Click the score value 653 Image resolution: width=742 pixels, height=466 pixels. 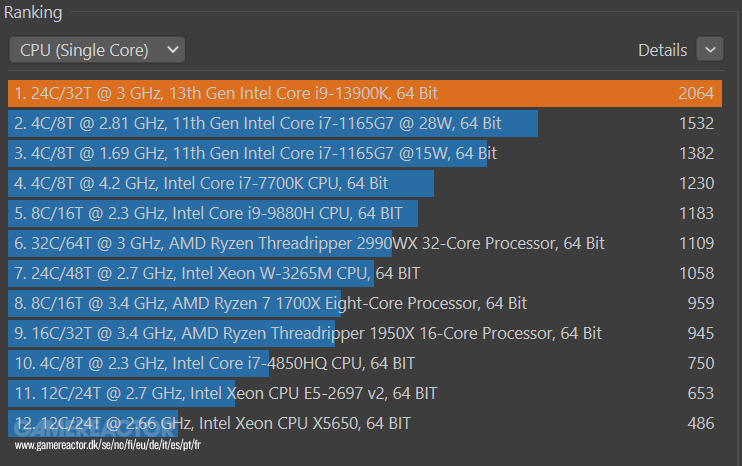click(x=701, y=394)
